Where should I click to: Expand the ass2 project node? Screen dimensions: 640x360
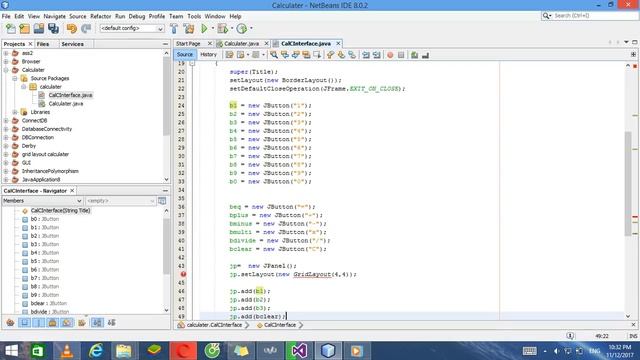[x=6, y=53]
